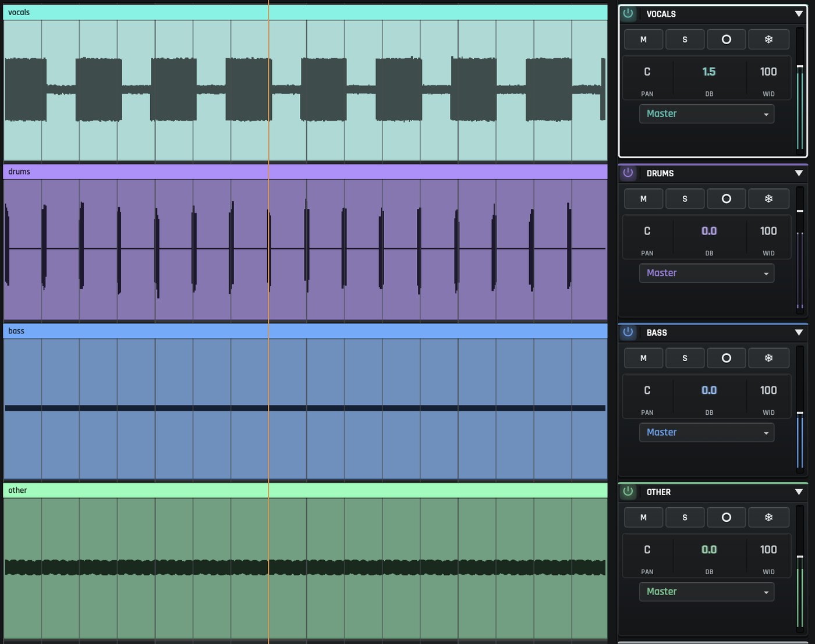The width and height of the screenshot is (815, 644).
Task: Mute the VOCALS track
Action: tap(643, 40)
